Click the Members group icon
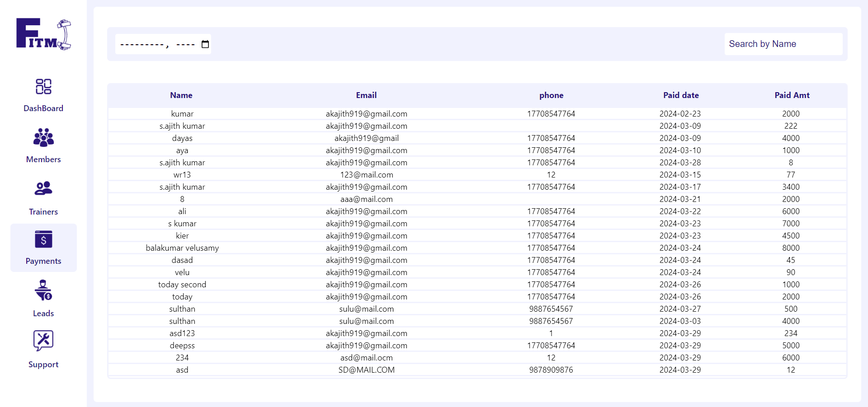The image size is (868, 407). click(43, 137)
